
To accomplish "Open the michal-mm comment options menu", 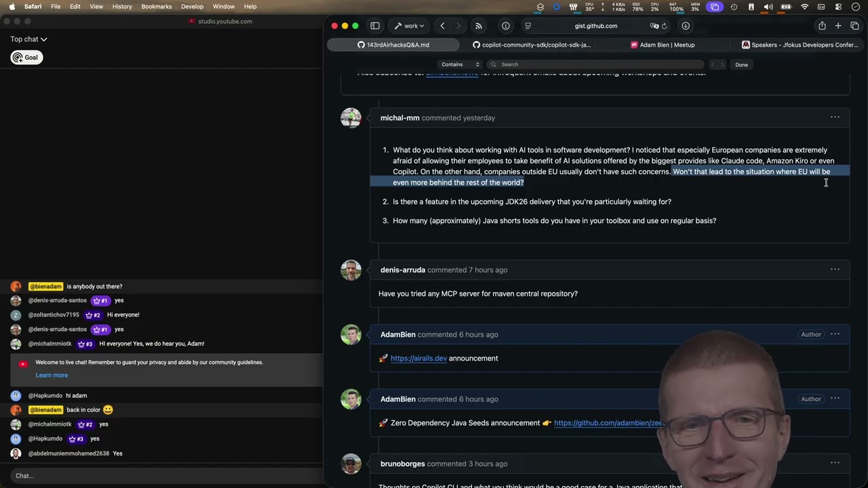I will point(835,117).
